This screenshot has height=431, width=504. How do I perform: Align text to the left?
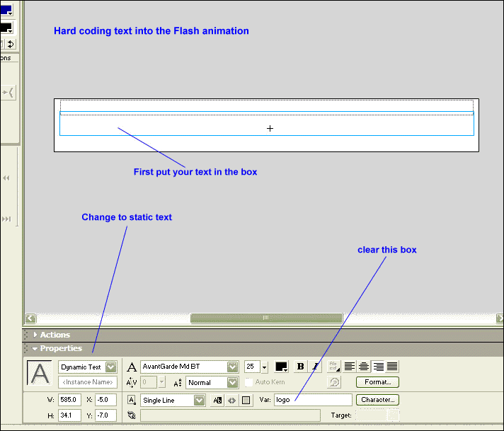pos(349,367)
